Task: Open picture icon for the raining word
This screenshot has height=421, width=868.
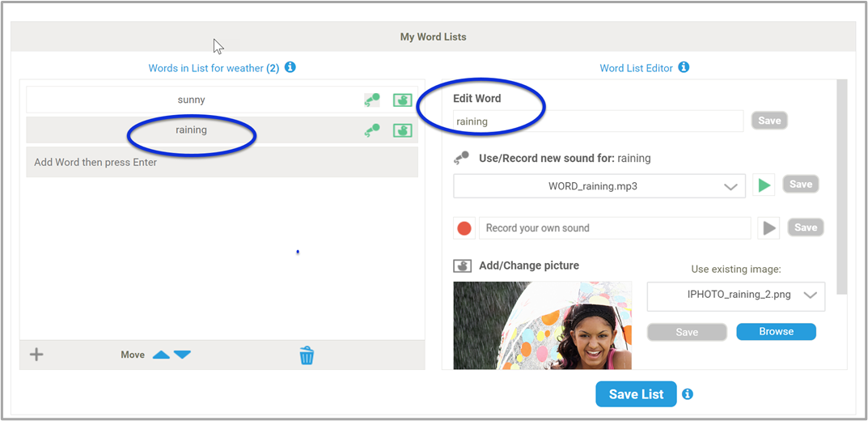Action: (x=402, y=130)
